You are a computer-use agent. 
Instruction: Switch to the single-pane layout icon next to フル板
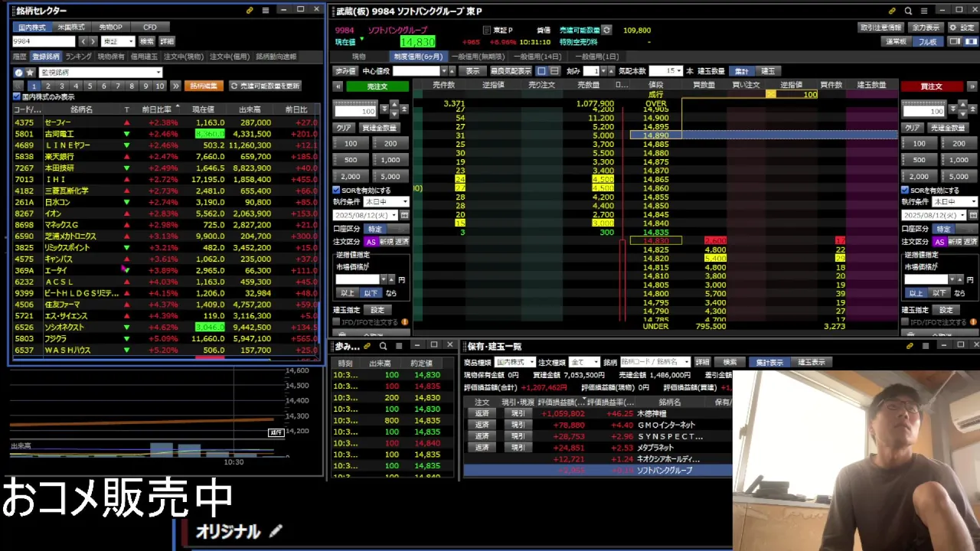tap(954, 41)
